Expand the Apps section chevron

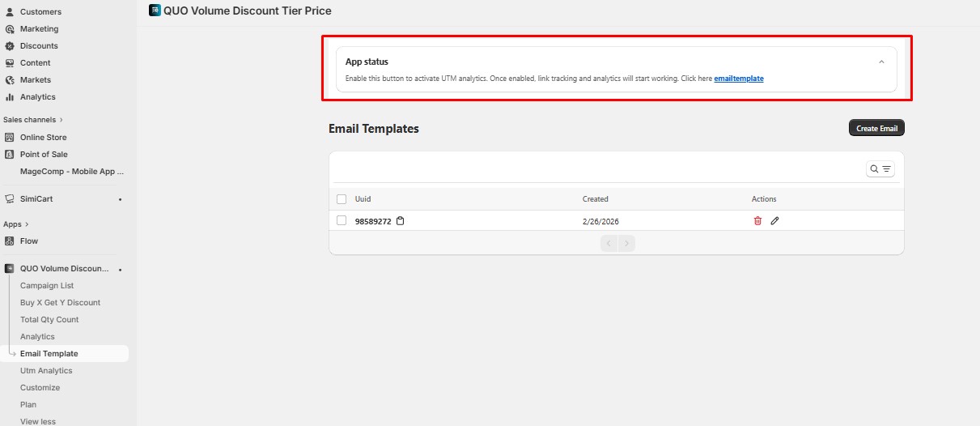[x=27, y=224]
